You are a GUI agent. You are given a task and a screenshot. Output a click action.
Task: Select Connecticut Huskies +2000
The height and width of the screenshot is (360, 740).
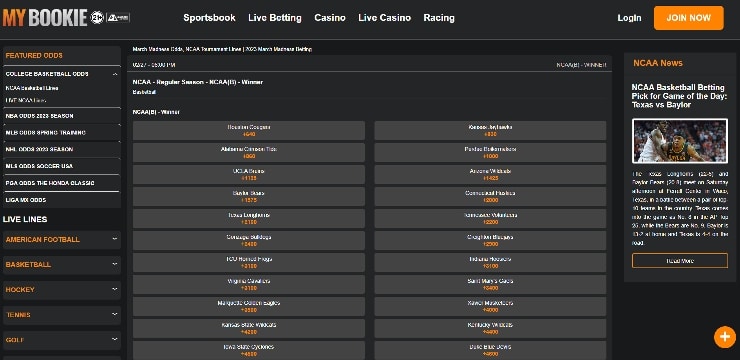click(x=490, y=197)
